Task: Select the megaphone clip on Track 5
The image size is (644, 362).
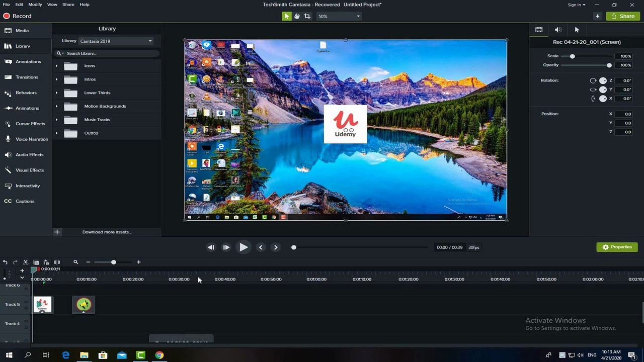Action: [x=84, y=305]
